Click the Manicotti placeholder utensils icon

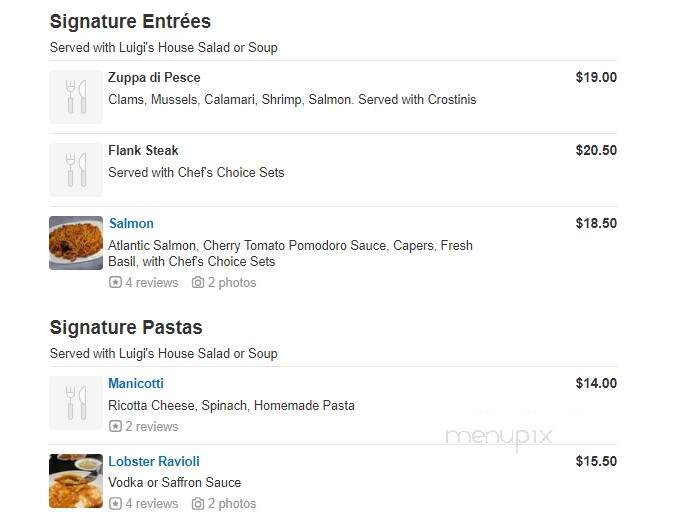point(76,403)
